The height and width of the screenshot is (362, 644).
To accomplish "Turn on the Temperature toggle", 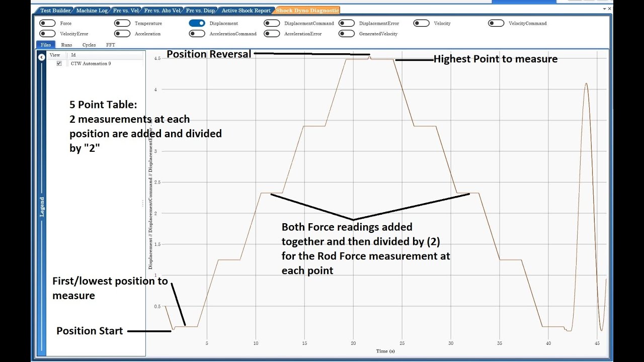I will pyautogui.click(x=122, y=23).
